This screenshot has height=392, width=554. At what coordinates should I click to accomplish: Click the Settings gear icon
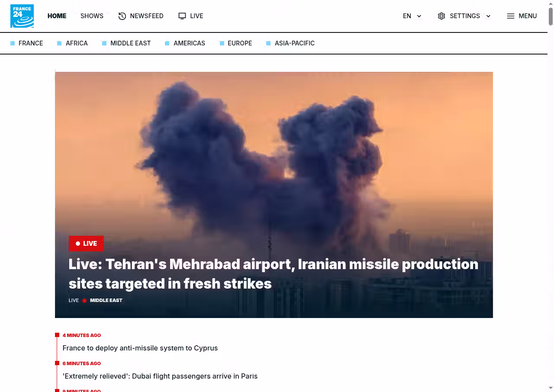click(x=441, y=16)
